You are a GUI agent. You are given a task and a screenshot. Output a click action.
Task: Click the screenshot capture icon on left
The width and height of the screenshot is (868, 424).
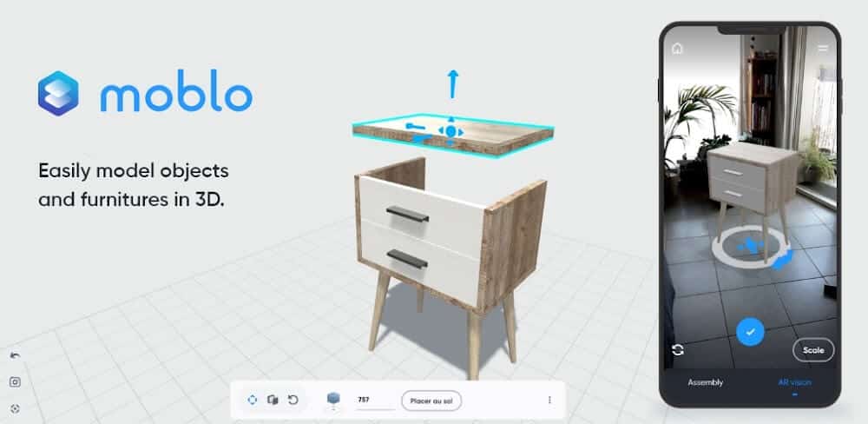(15, 381)
